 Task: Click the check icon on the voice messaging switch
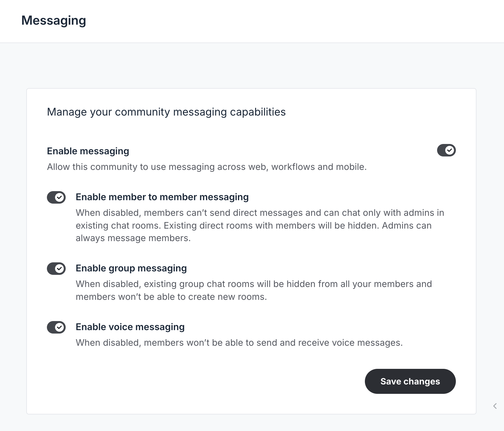coord(59,327)
